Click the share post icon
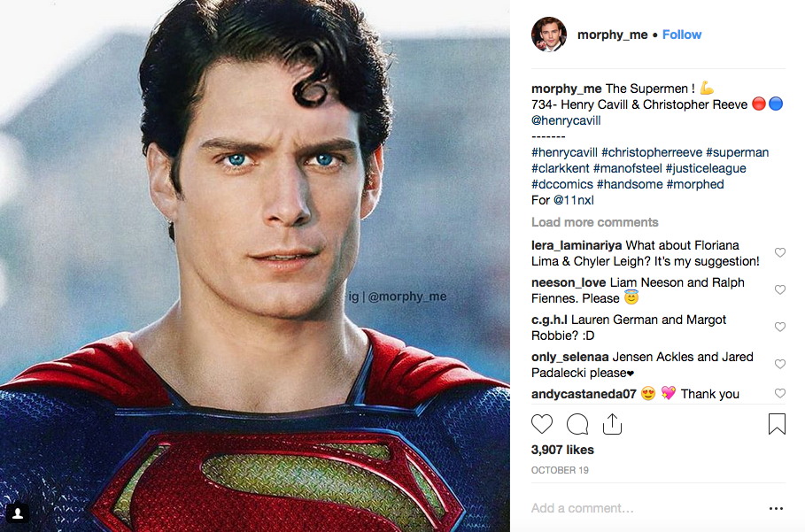 [612, 424]
